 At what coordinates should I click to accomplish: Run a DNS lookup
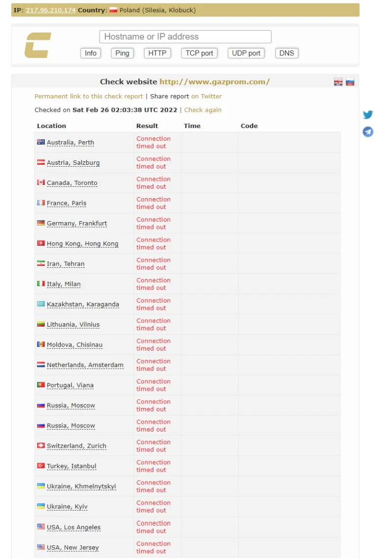pyautogui.click(x=287, y=53)
